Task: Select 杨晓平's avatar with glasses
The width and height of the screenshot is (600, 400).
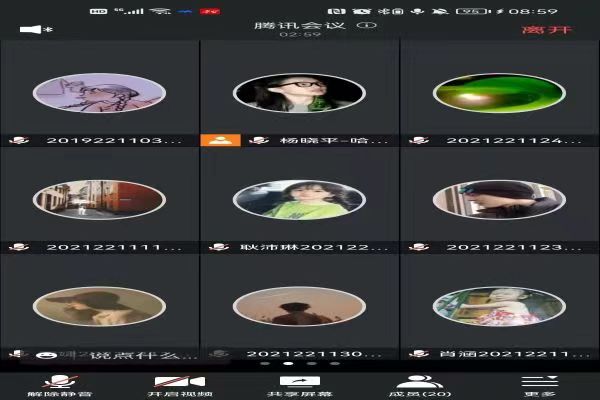Action: (299, 93)
